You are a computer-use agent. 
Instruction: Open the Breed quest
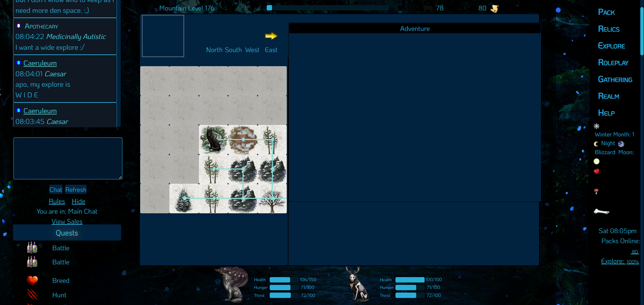point(61,280)
